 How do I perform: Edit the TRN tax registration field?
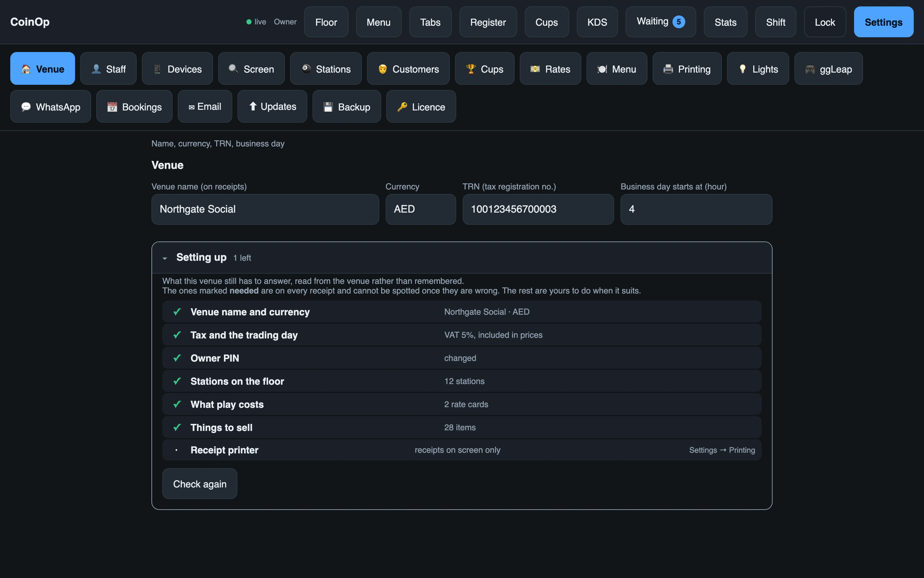point(538,209)
